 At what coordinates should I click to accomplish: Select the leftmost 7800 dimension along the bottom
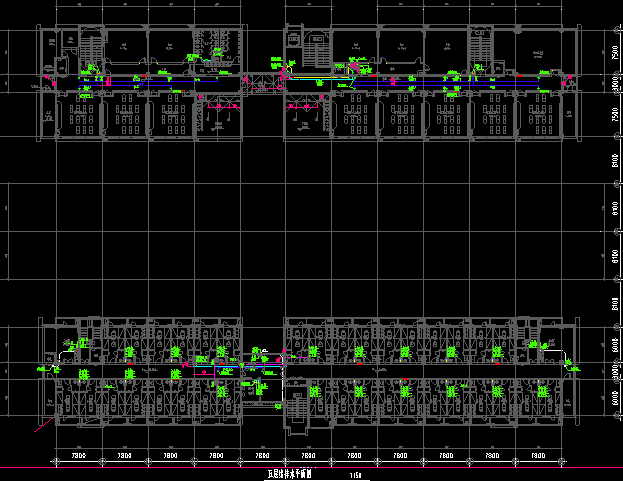[80, 456]
